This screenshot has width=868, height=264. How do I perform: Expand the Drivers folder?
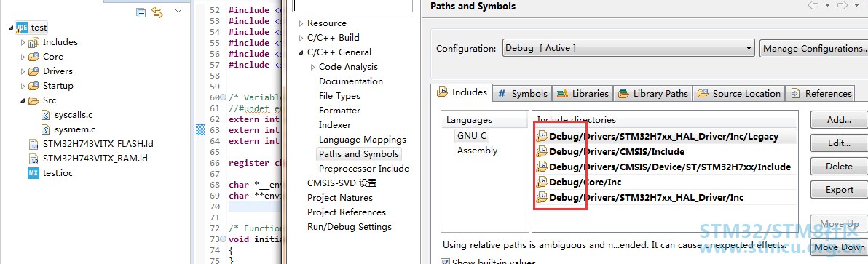click(23, 71)
